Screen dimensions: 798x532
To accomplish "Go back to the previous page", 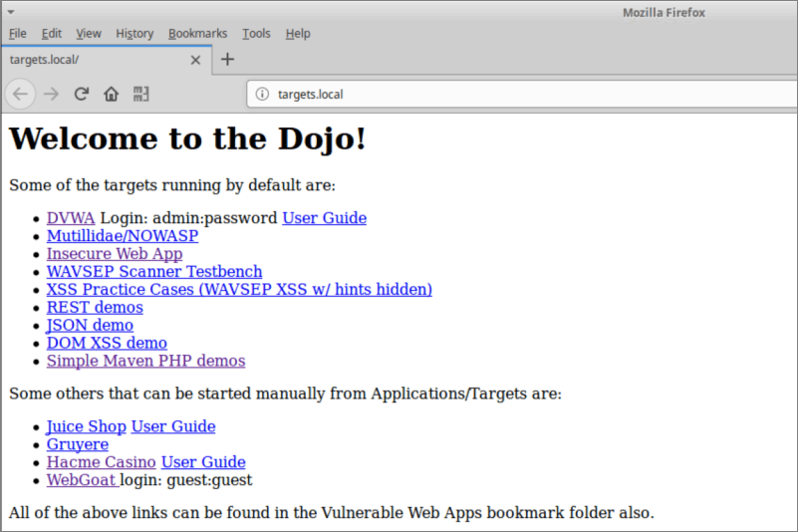I will click(x=20, y=95).
